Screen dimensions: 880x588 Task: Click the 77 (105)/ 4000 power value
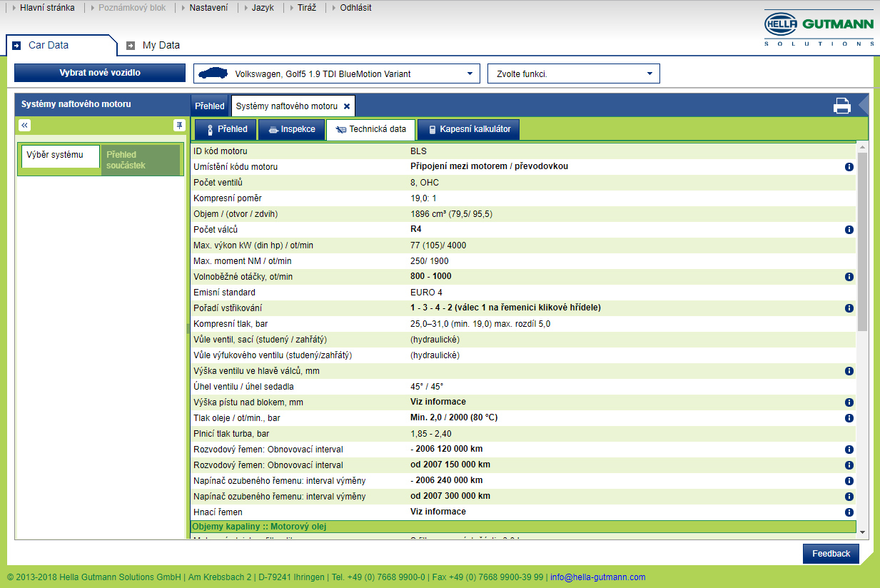pyautogui.click(x=438, y=245)
